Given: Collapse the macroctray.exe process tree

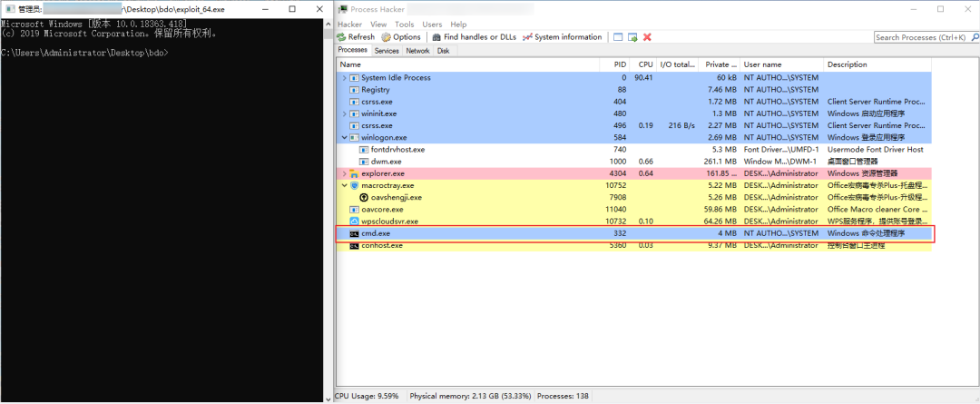Looking at the screenshot, I should click(344, 185).
